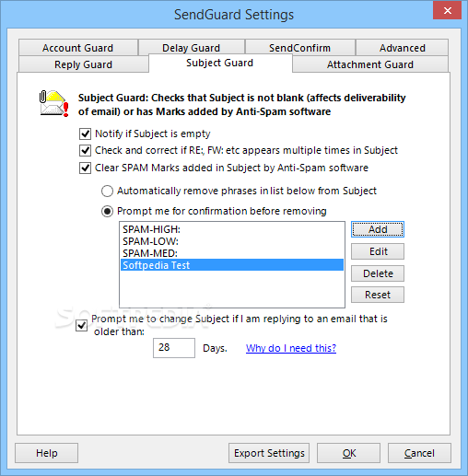The height and width of the screenshot is (476, 468).
Task: Click the Reset button
Action: [x=378, y=295]
